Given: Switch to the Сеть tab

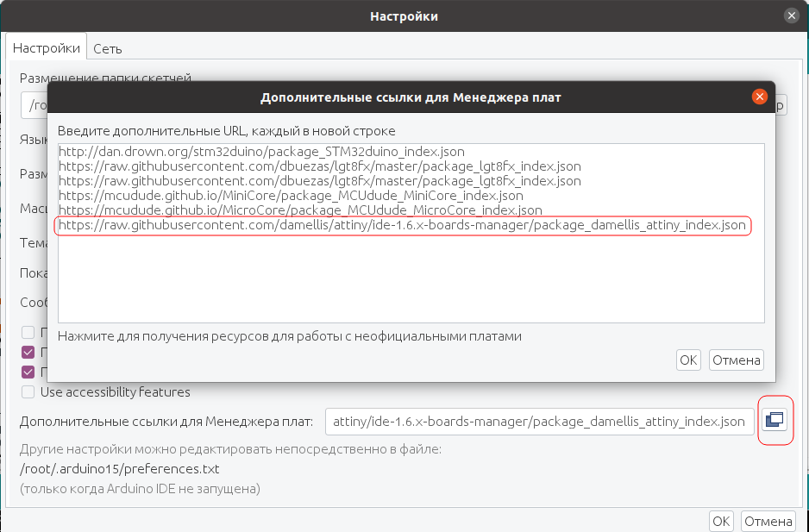Looking at the screenshot, I should tap(107, 49).
